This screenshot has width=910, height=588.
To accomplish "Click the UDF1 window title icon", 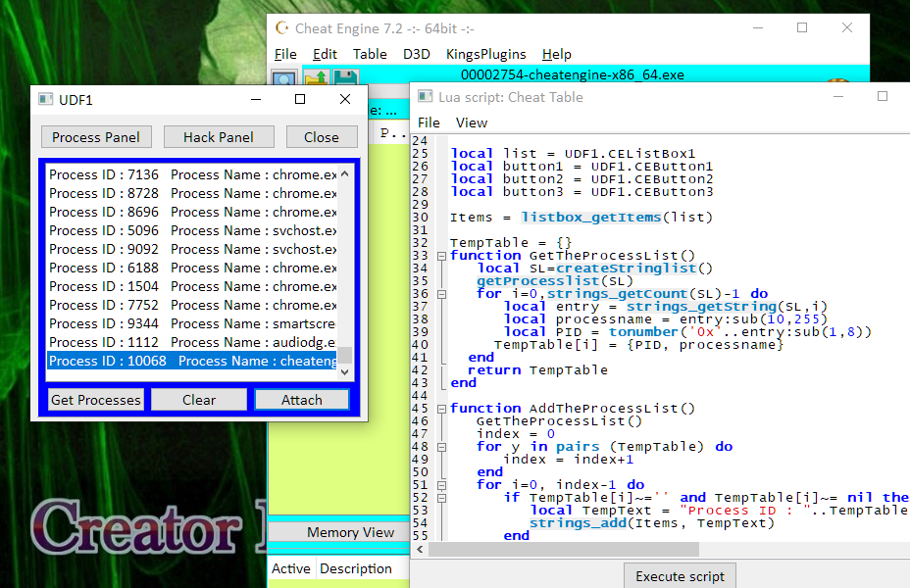I will [x=45, y=99].
